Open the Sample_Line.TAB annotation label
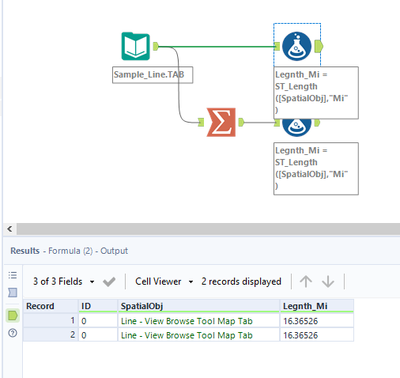The height and width of the screenshot is (378, 400). [152, 75]
